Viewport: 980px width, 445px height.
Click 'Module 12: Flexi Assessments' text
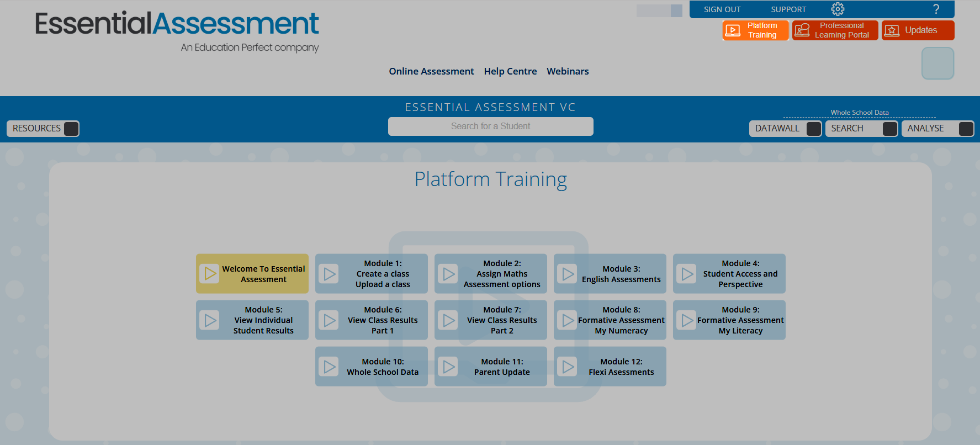(x=621, y=367)
